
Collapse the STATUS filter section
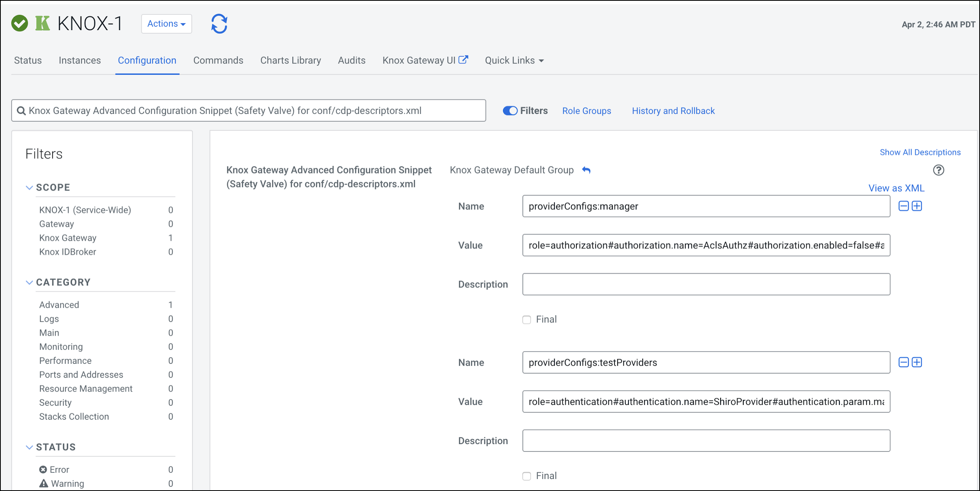[29, 447]
